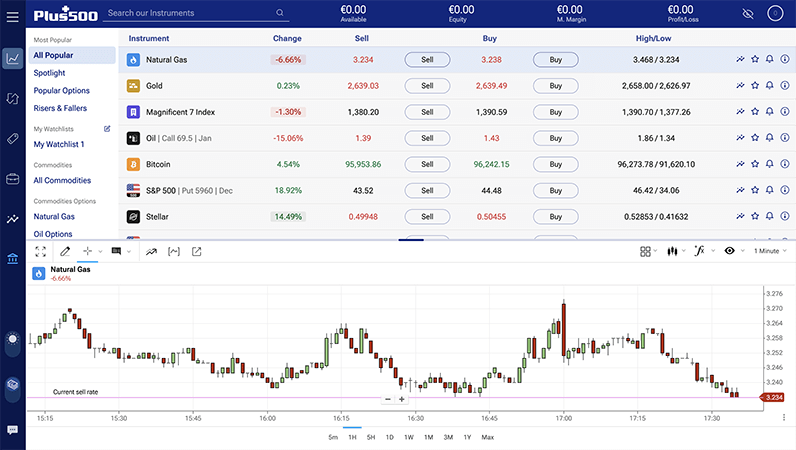Open chart in a pop-out window
796x450 pixels.
197,251
